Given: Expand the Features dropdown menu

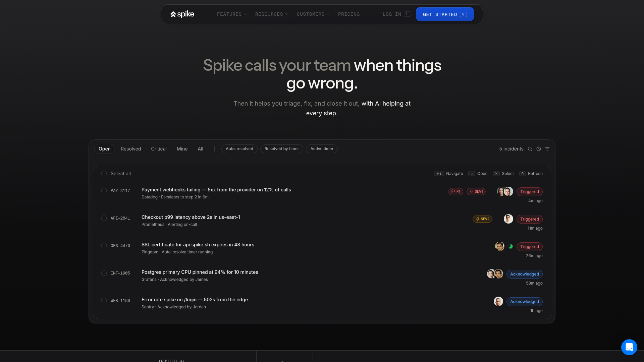Looking at the screenshot, I should coord(232,14).
